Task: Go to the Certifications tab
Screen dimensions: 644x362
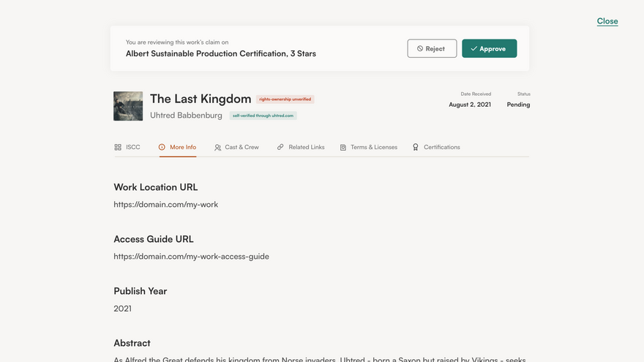Action: (x=436, y=147)
